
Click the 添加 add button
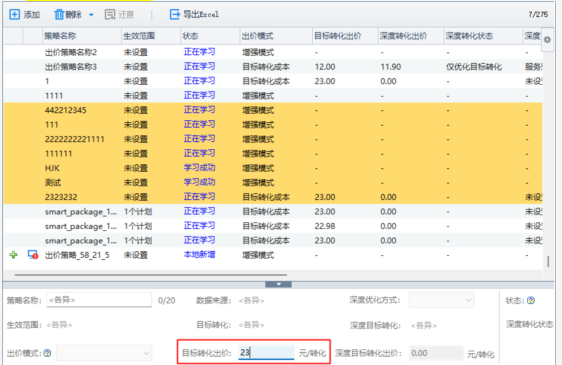tap(24, 14)
